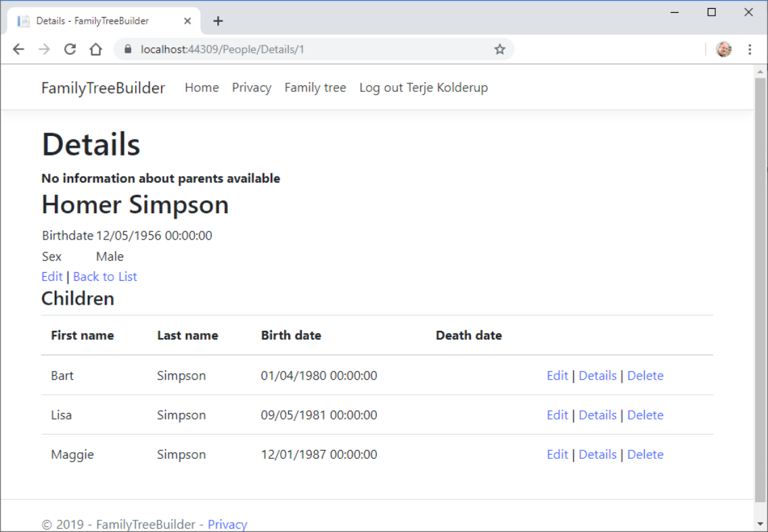Click the address bar URL field
The height and width of the screenshot is (532, 768).
(304, 49)
